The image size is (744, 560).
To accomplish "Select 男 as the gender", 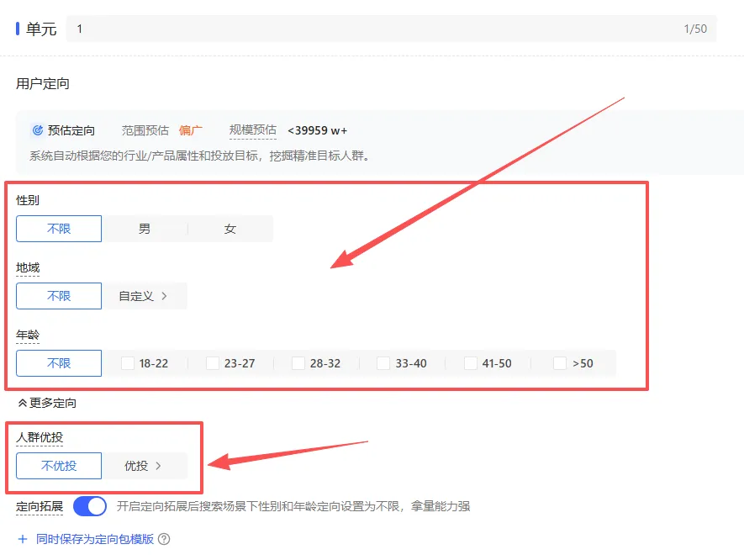I will coord(144,228).
